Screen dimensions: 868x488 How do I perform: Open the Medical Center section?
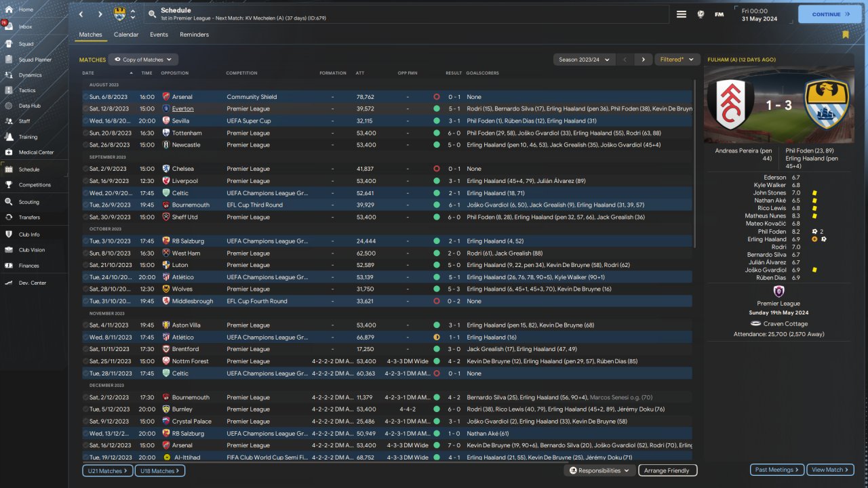[35, 152]
